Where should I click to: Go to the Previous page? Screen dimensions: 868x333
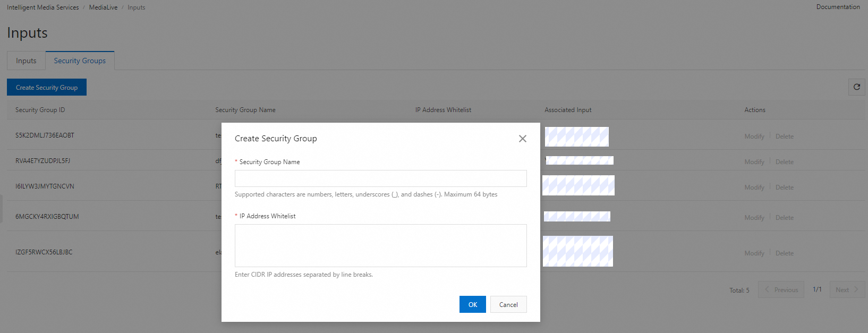pos(781,290)
